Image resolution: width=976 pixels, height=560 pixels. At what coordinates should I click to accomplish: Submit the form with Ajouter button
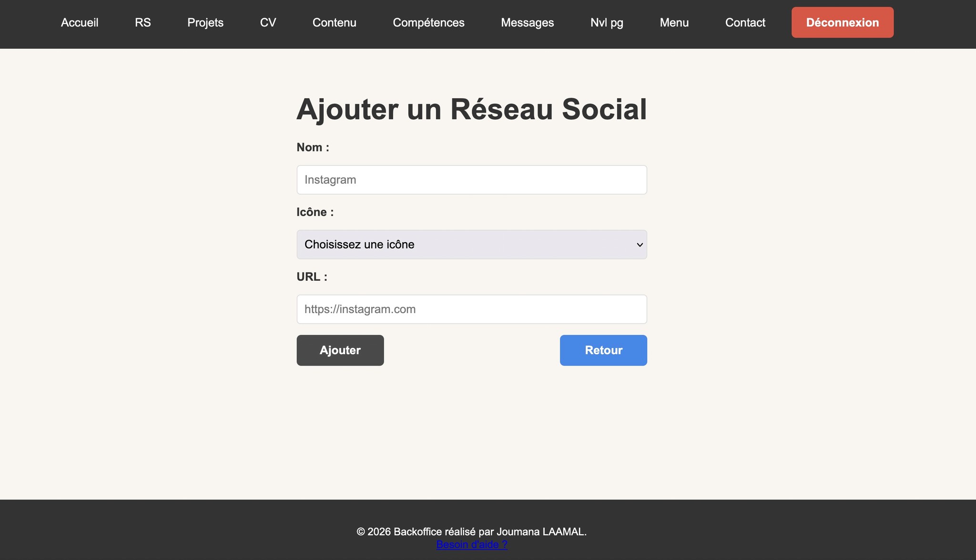(x=340, y=350)
